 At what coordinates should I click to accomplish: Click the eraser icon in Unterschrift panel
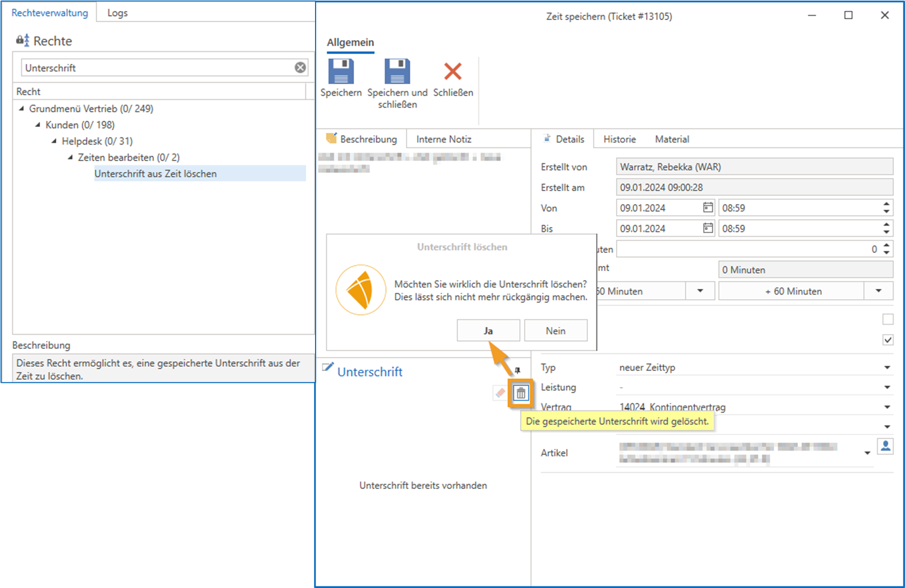500,393
